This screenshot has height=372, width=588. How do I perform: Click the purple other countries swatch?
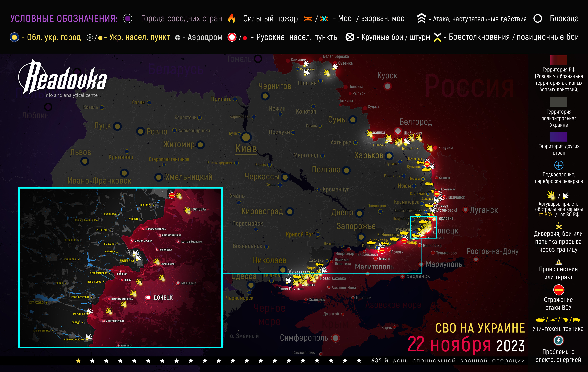tap(558, 137)
